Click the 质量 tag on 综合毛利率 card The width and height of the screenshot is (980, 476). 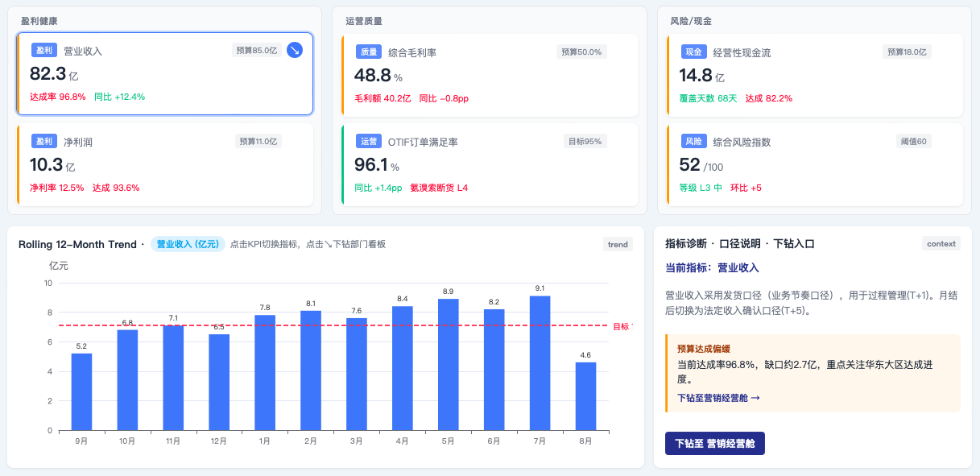369,52
